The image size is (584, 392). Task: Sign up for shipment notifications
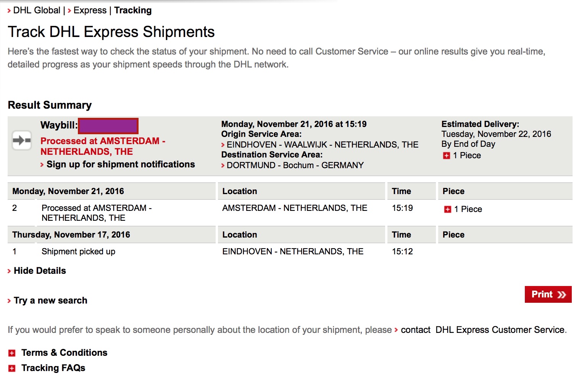[x=121, y=164]
